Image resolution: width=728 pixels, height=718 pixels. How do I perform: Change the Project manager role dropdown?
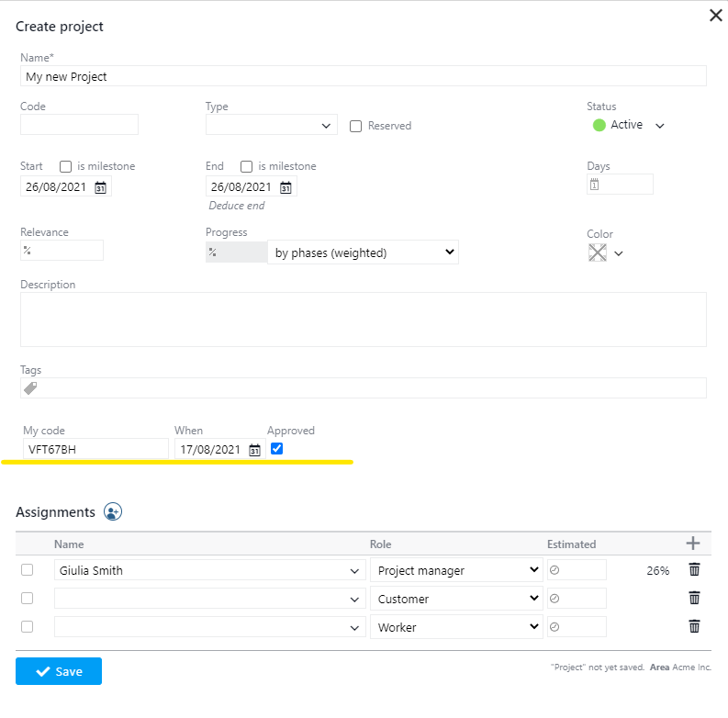pos(457,570)
